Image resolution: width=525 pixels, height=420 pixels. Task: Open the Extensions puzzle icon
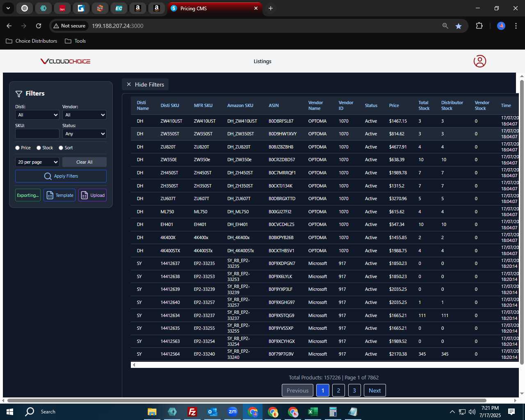point(479,26)
